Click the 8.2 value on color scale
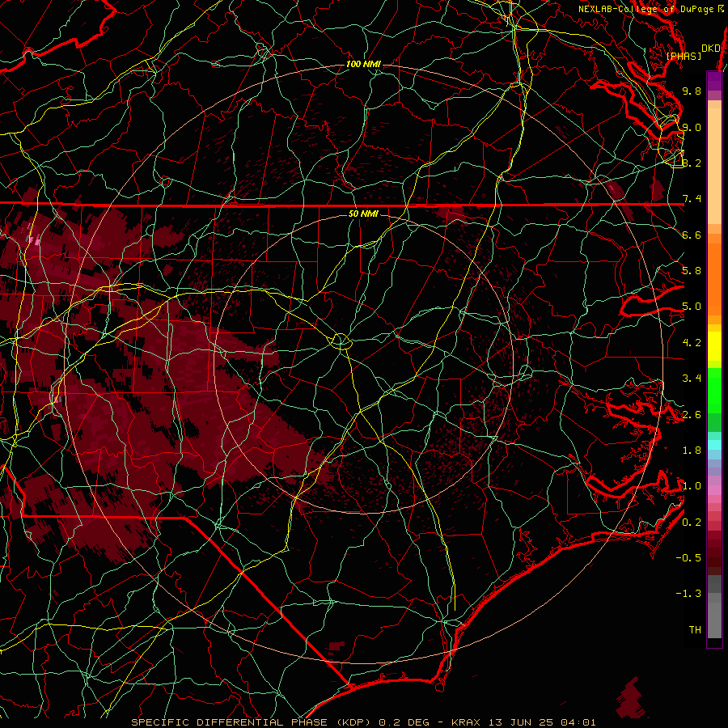This screenshot has height=728, width=728. 692,163
